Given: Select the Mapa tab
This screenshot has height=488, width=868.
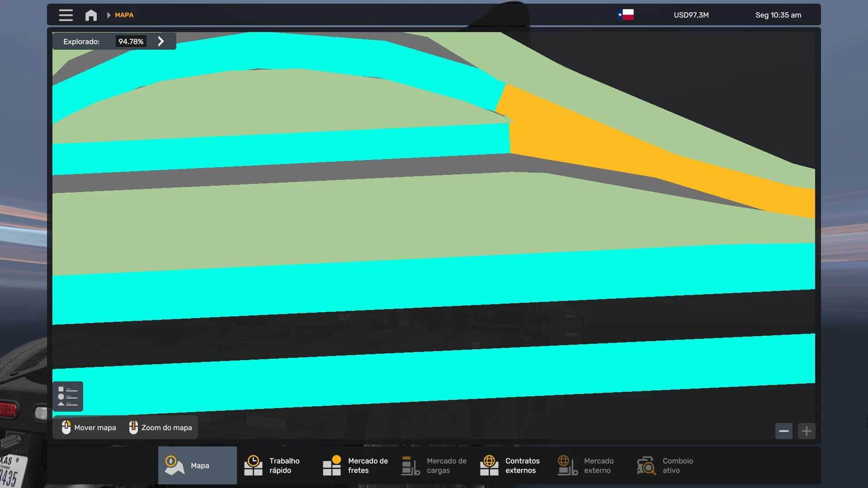Looking at the screenshot, I should pyautogui.click(x=197, y=465).
